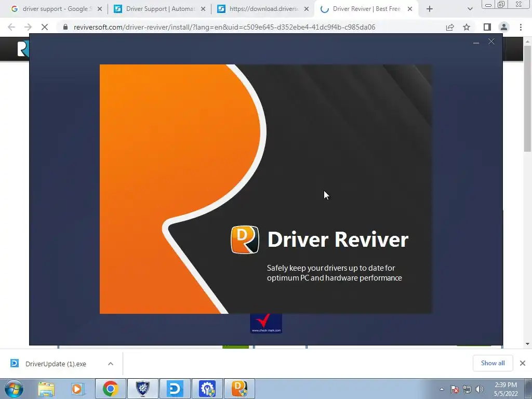This screenshot has height=399, width=532.
Task: Click the scrollbar up arrow
Action: 527,42
